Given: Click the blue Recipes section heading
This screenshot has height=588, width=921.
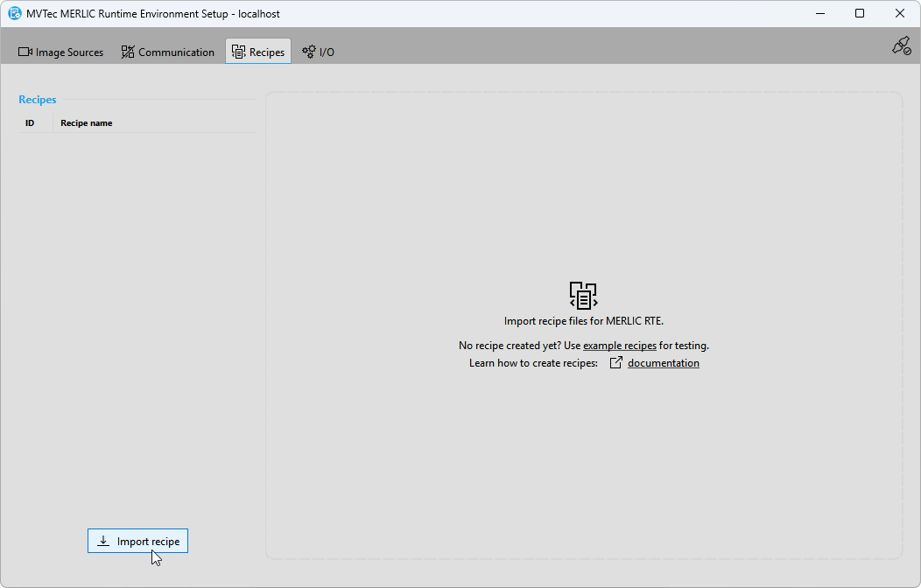Looking at the screenshot, I should [38, 100].
